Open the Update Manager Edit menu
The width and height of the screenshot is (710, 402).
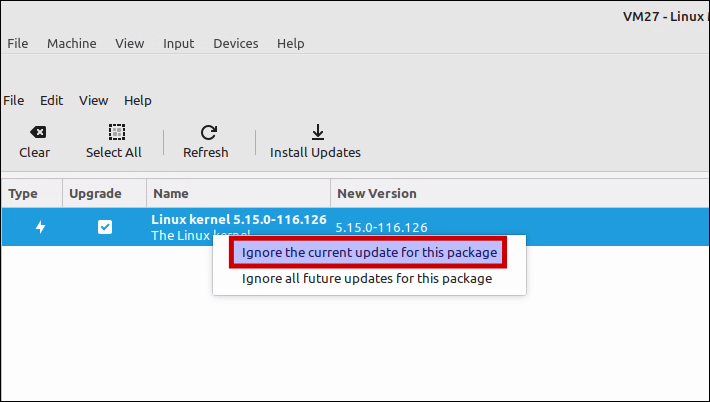click(x=51, y=100)
